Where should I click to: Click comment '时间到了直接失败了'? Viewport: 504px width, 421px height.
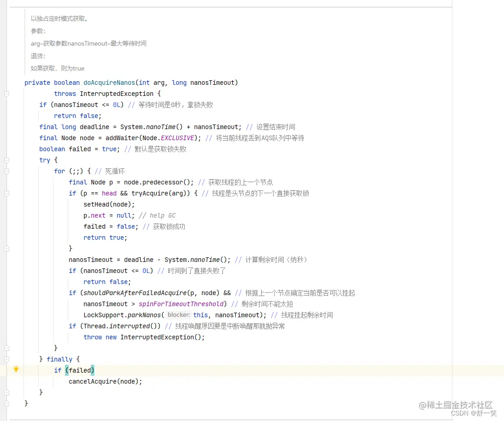pyautogui.click(x=197, y=271)
